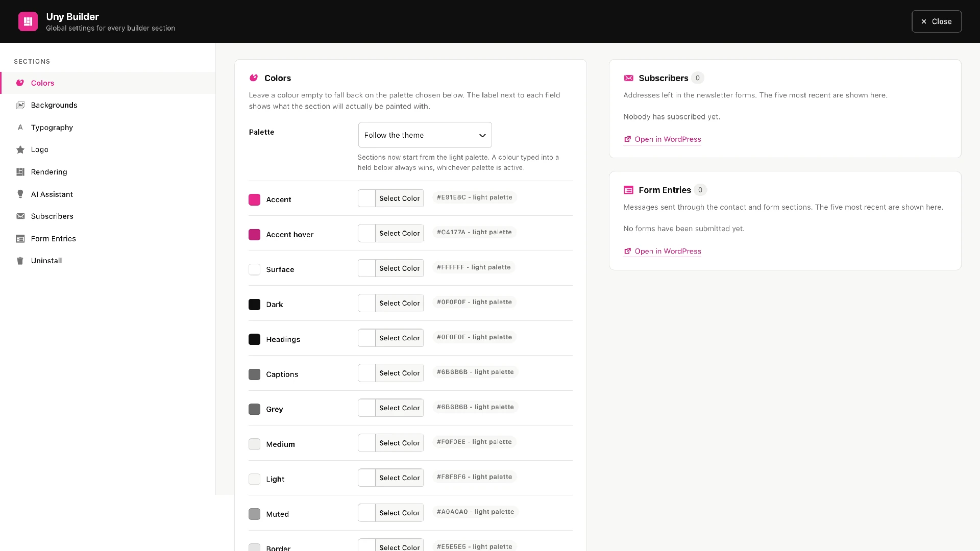Screen dimensions: 980x551
Task: Click the Logo star icon in sidebar
Action: (20, 149)
